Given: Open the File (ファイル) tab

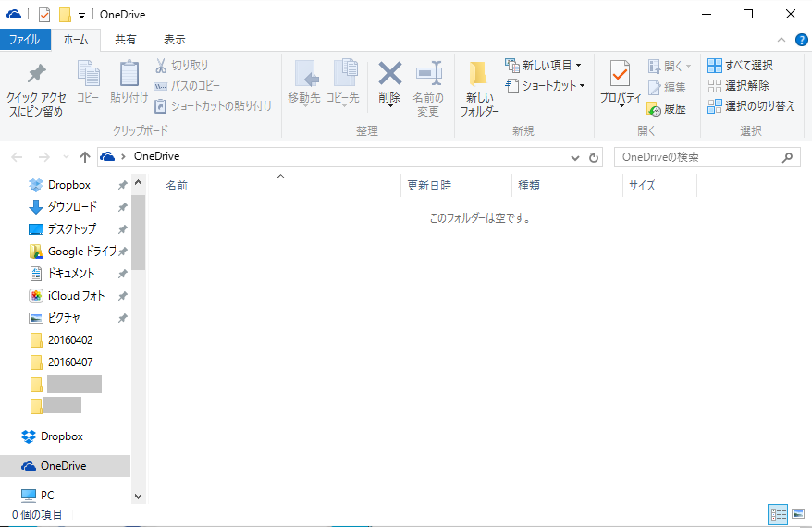Looking at the screenshot, I should tap(25, 40).
